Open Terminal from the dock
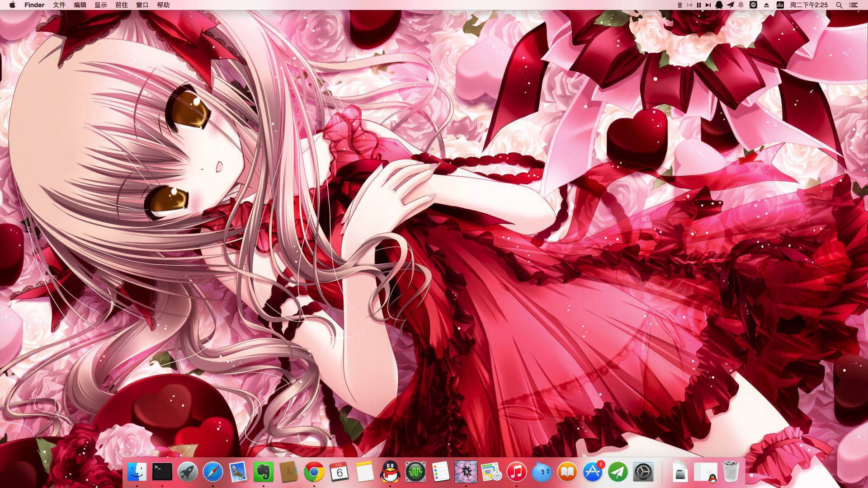This screenshot has height=488, width=868. tap(162, 472)
